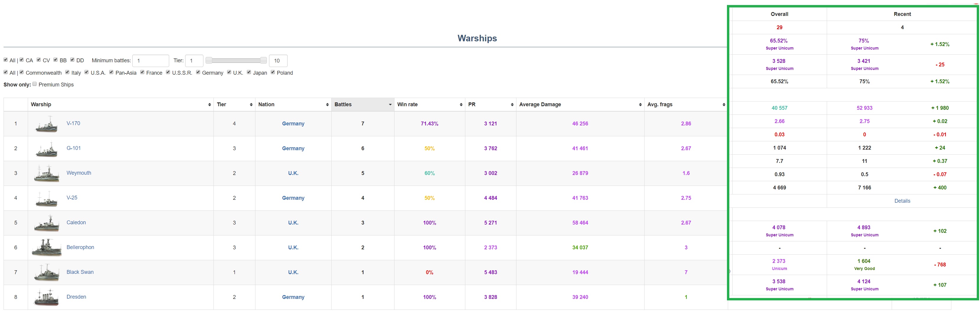Image resolution: width=980 pixels, height=311 pixels.
Task: Click the 19 444 damage cell
Action: coord(580,272)
